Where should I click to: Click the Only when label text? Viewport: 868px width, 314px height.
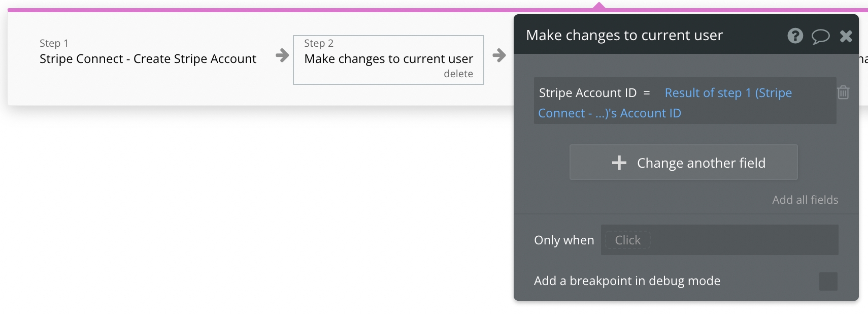pyautogui.click(x=563, y=240)
